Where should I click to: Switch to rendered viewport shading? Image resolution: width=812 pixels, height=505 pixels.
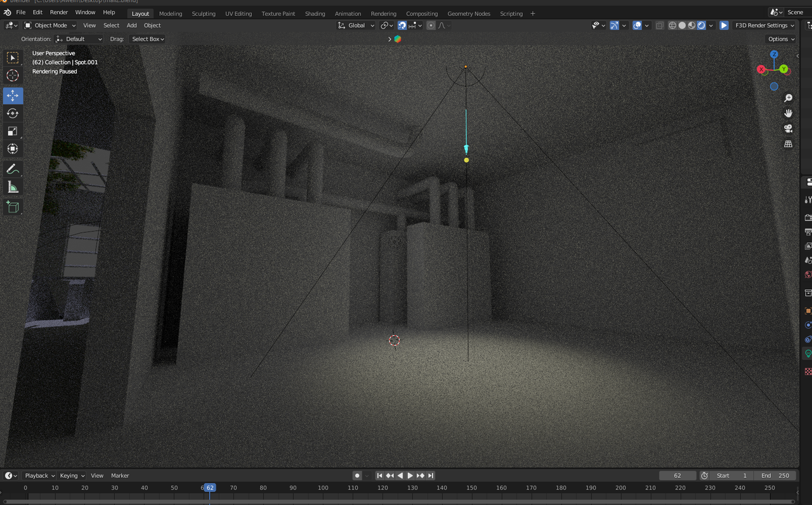point(701,25)
